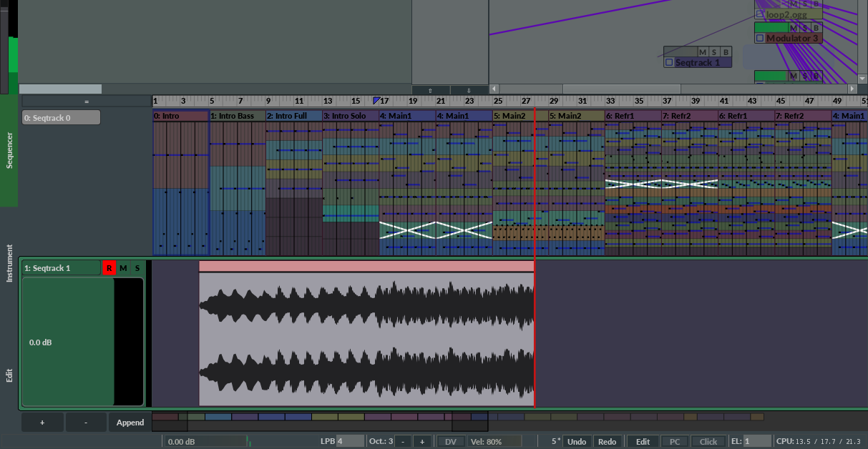
Task: Tick the Modulator 3 checkbox
Action: pyautogui.click(x=760, y=38)
